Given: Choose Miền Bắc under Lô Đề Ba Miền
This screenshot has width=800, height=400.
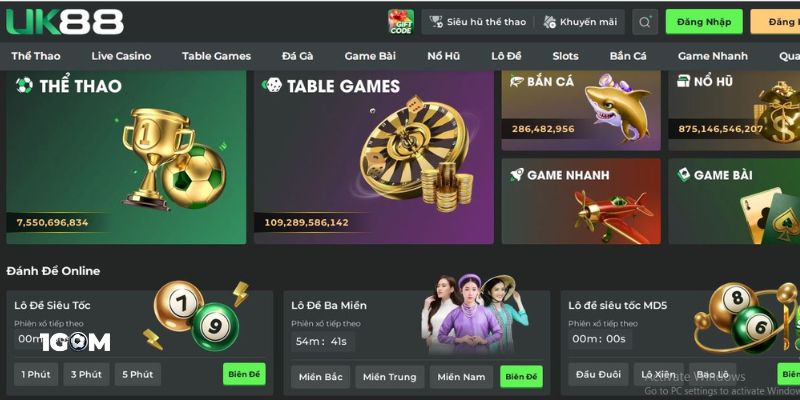Looking at the screenshot, I should point(321,377).
